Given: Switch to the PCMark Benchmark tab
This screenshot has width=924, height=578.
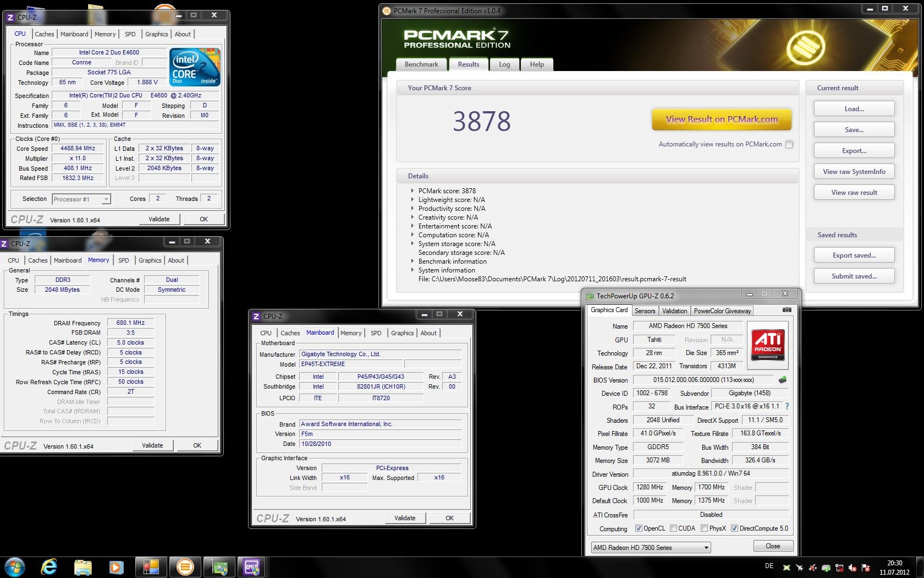Looking at the screenshot, I should 421,64.
